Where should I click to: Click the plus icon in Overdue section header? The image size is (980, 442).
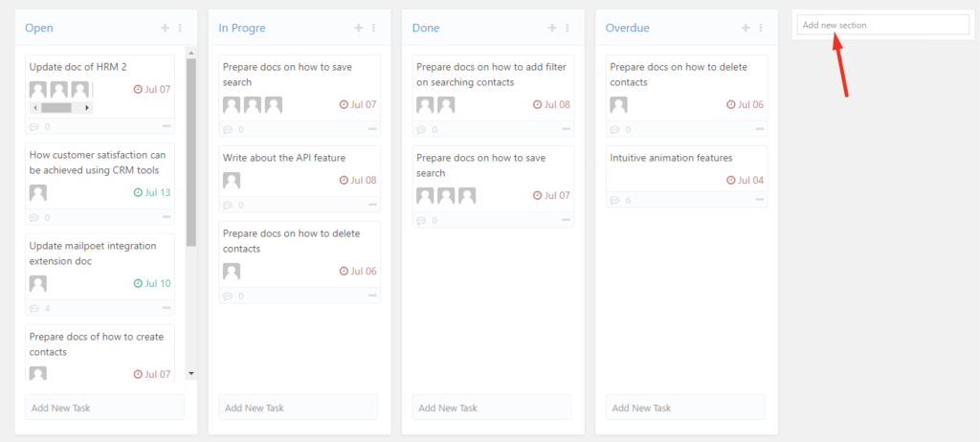point(746,28)
